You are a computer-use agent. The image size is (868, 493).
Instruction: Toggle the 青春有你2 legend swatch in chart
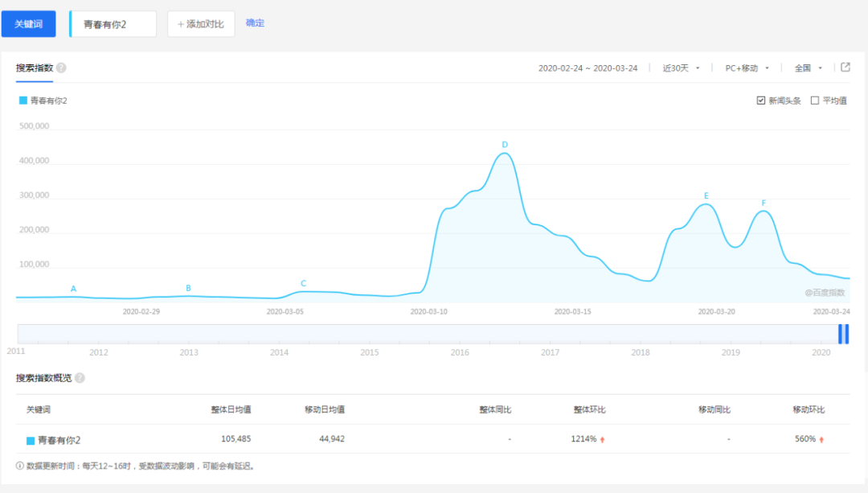click(x=23, y=101)
